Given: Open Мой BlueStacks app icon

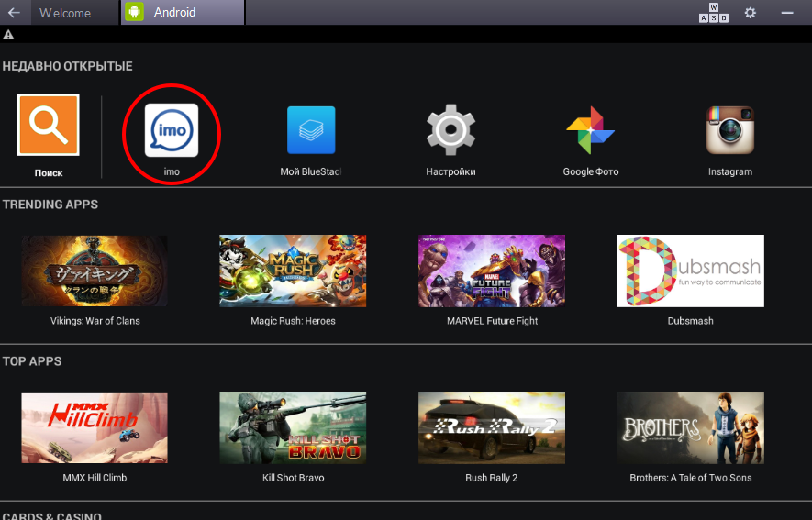Looking at the screenshot, I should point(311,130).
